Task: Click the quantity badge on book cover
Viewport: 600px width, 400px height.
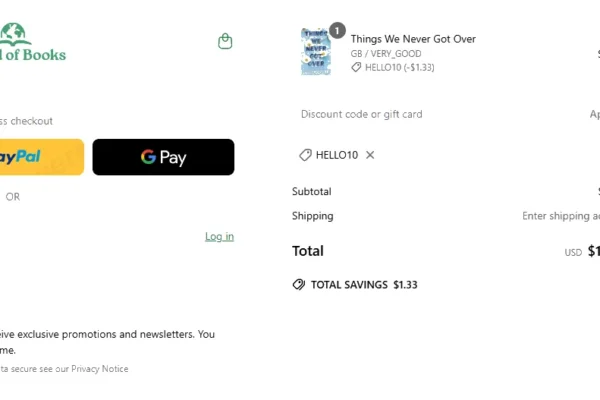Action: [337, 31]
